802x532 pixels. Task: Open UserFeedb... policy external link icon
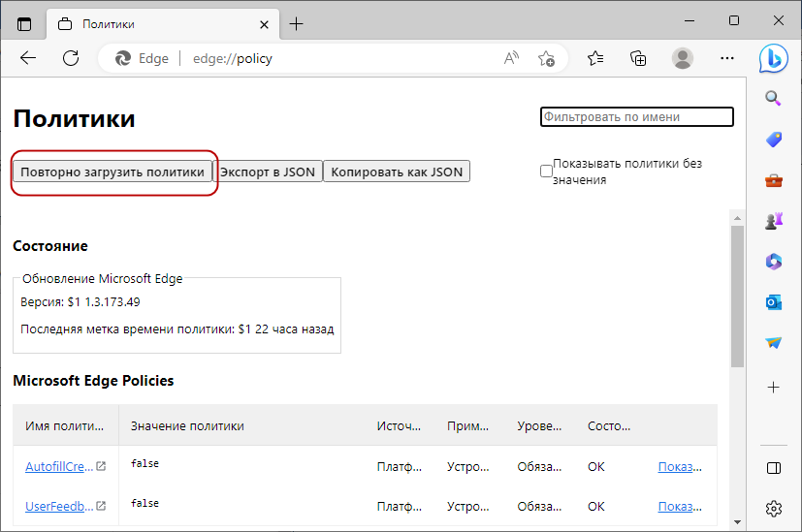point(101,506)
